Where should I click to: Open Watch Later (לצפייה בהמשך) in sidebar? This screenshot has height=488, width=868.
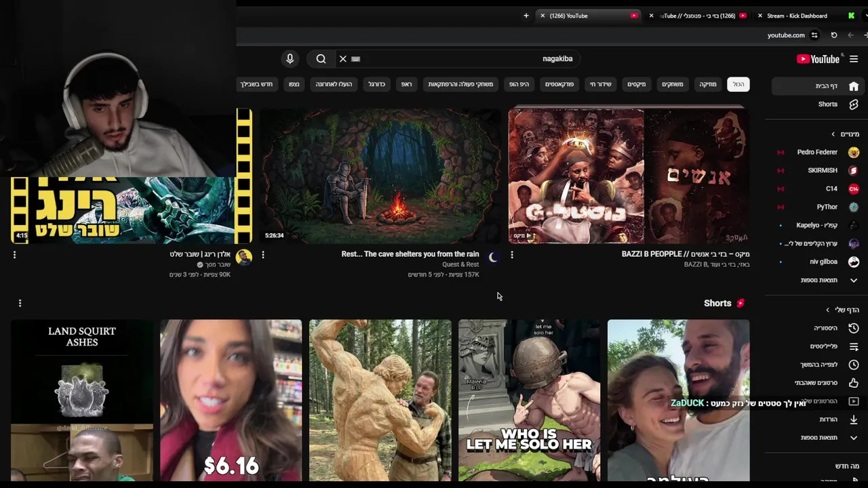coord(817,365)
